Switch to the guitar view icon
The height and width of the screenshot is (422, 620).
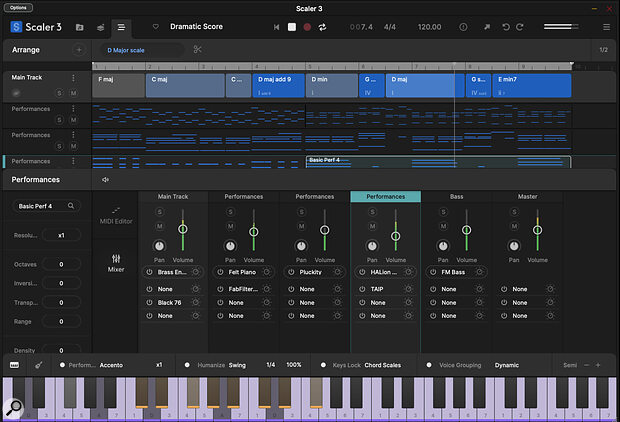pos(38,365)
